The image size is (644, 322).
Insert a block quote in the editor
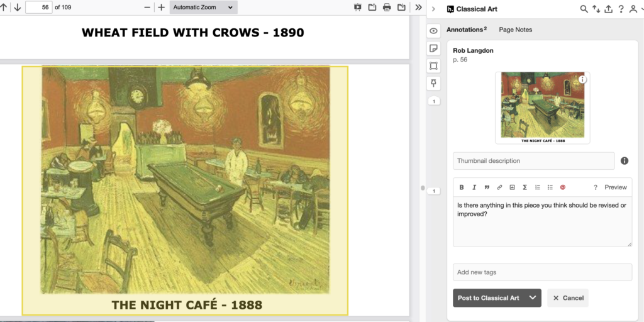point(487,187)
